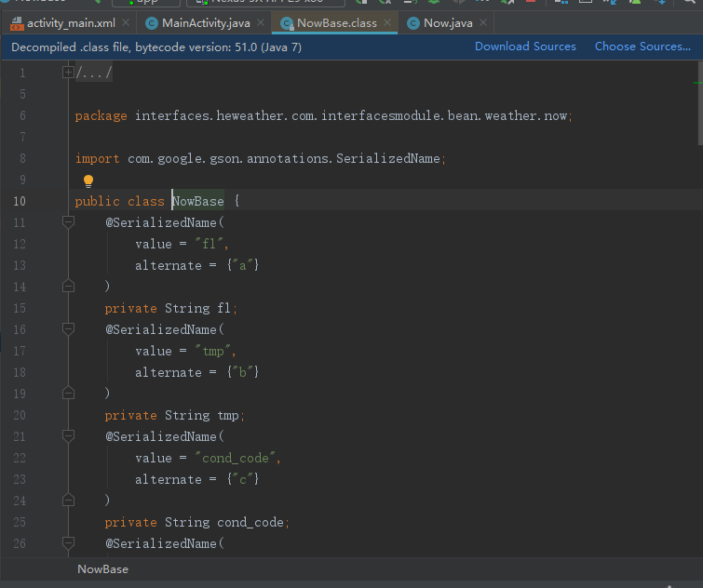The height and width of the screenshot is (588, 703).
Task: Close the NowBase.class tab
Action: (387, 22)
